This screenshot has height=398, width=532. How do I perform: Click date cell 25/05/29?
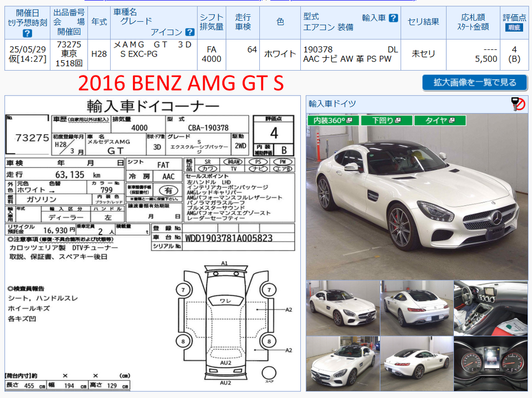[28, 49]
